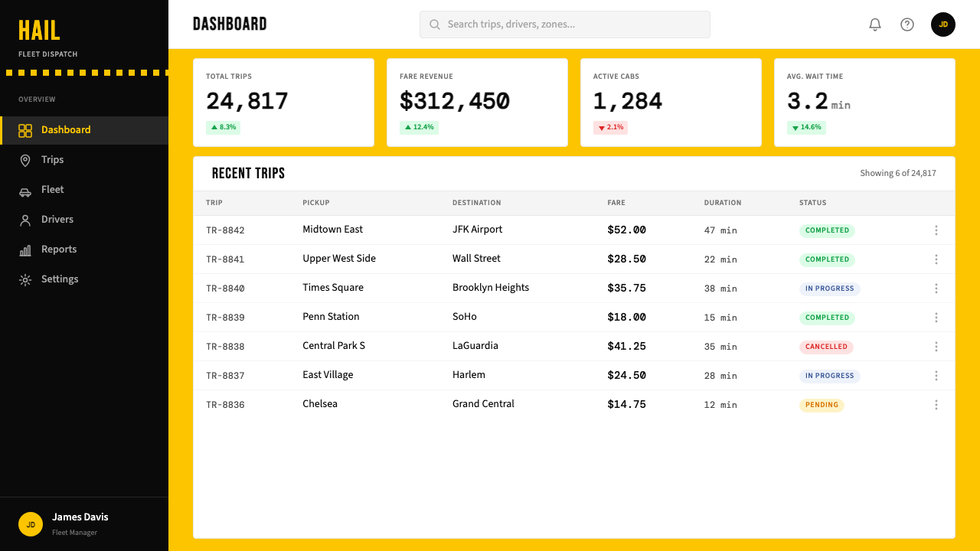Click trip ID TR-8840
Viewport: 980px width, 551px height.
tap(225, 289)
